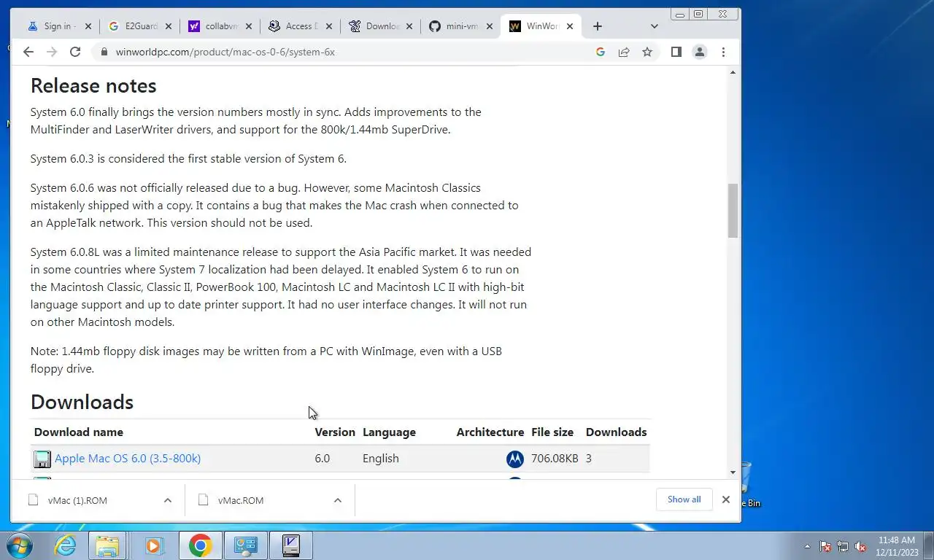Open Windows Explorer from taskbar

[x=107, y=545]
